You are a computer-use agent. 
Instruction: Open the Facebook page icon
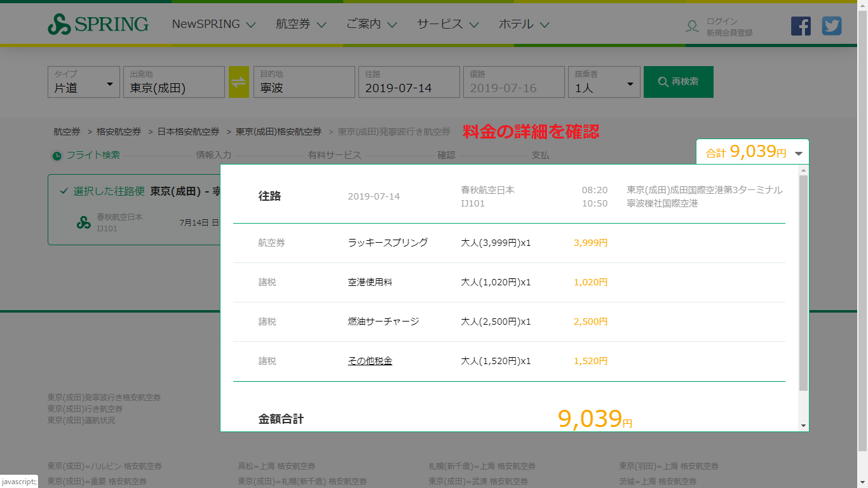[x=801, y=26]
